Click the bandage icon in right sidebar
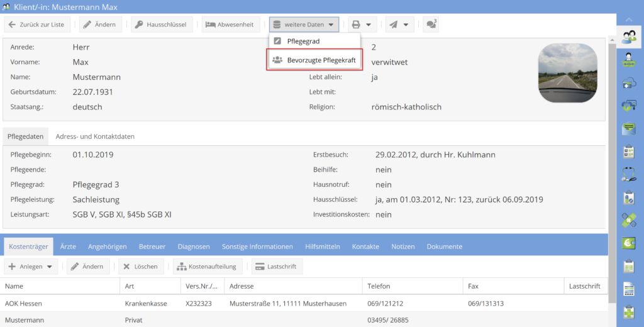This screenshot has width=644, height=327. (x=629, y=220)
